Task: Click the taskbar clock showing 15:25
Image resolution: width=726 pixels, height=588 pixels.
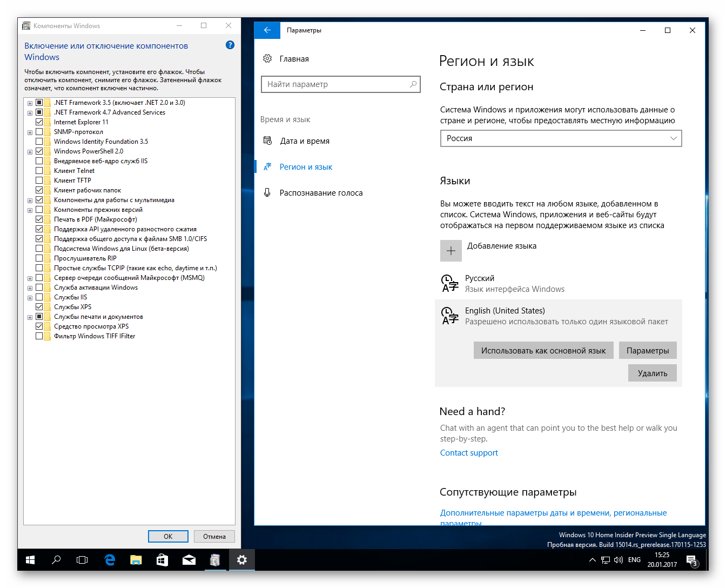Action: click(x=662, y=560)
